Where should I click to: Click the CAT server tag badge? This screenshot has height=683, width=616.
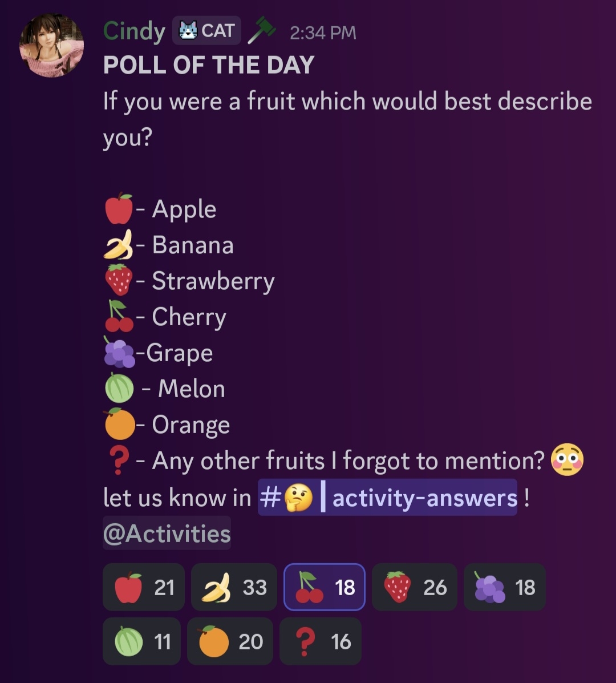coord(206,31)
